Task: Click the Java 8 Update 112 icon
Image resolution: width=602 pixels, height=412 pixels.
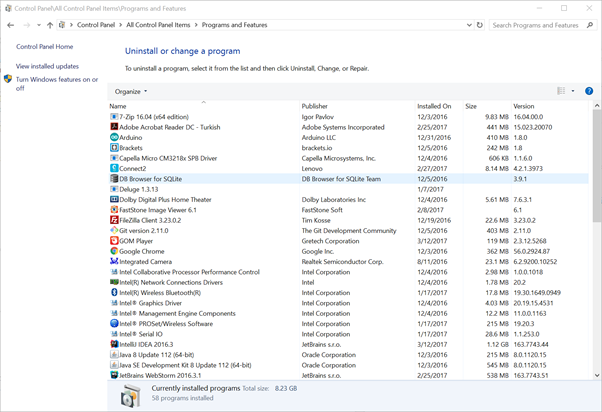Action: 114,355
